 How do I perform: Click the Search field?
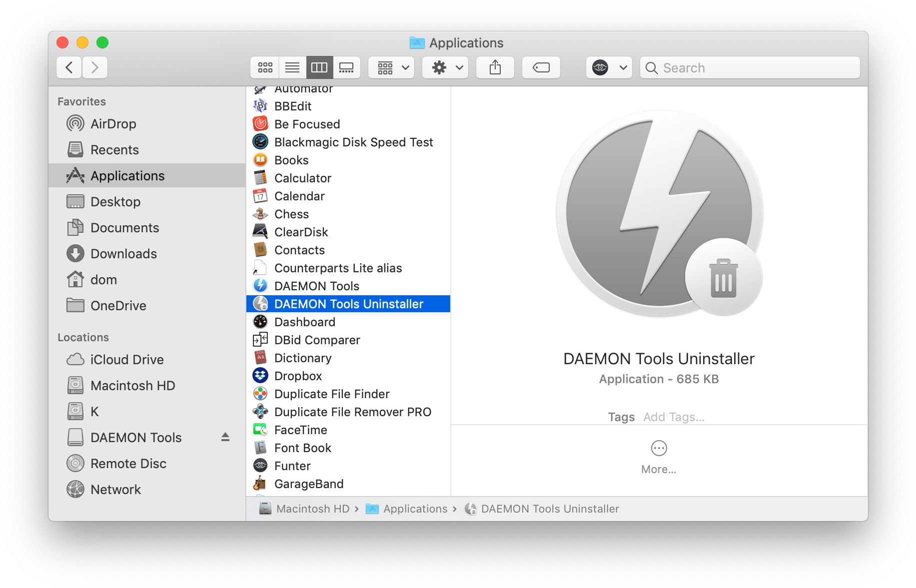(750, 67)
